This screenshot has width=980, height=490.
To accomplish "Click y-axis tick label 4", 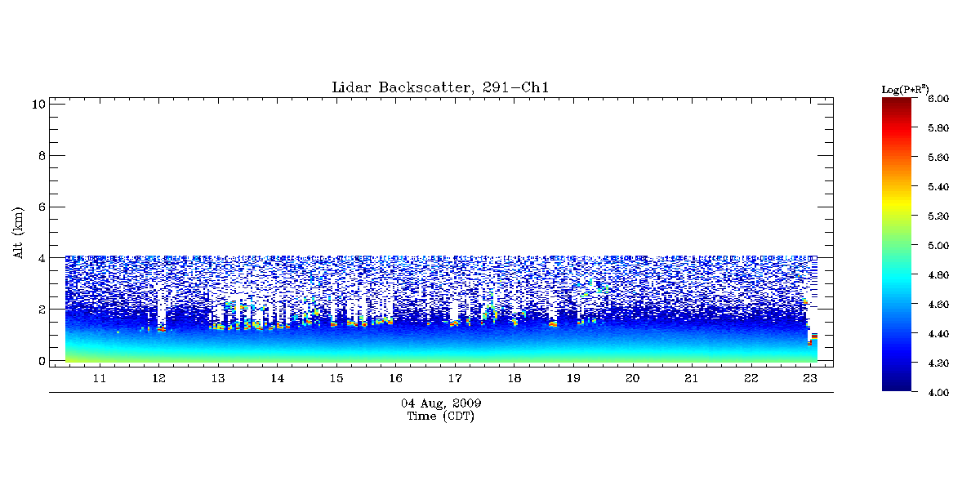I will (x=41, y=258).
